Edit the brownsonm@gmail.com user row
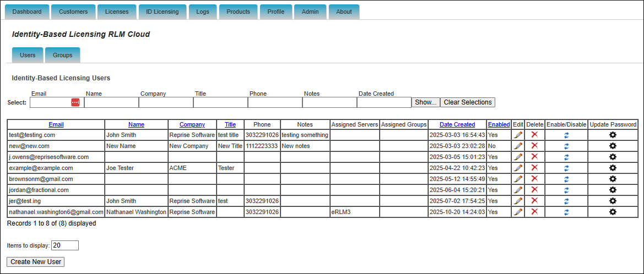The image size is (644, 274). coord(518,179)
